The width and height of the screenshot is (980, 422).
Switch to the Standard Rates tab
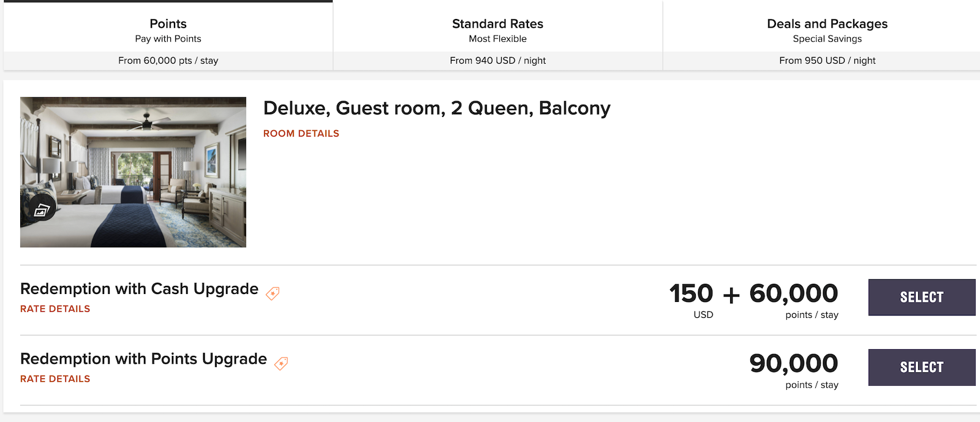point(497,24)
